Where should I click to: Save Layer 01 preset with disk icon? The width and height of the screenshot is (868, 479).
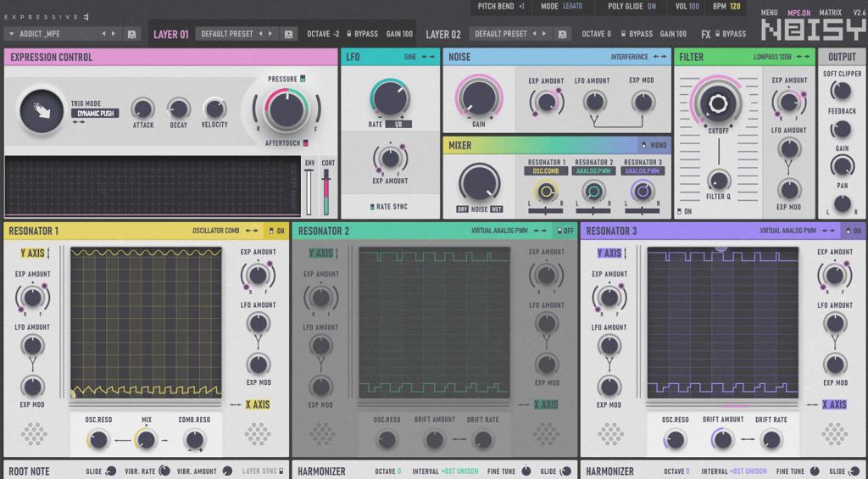click(288, 34)
